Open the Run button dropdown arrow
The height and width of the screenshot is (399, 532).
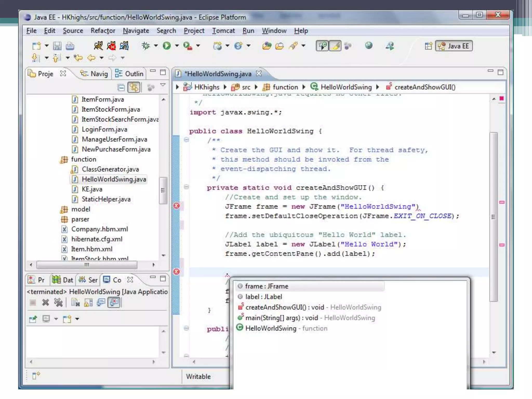click(177, 46)
